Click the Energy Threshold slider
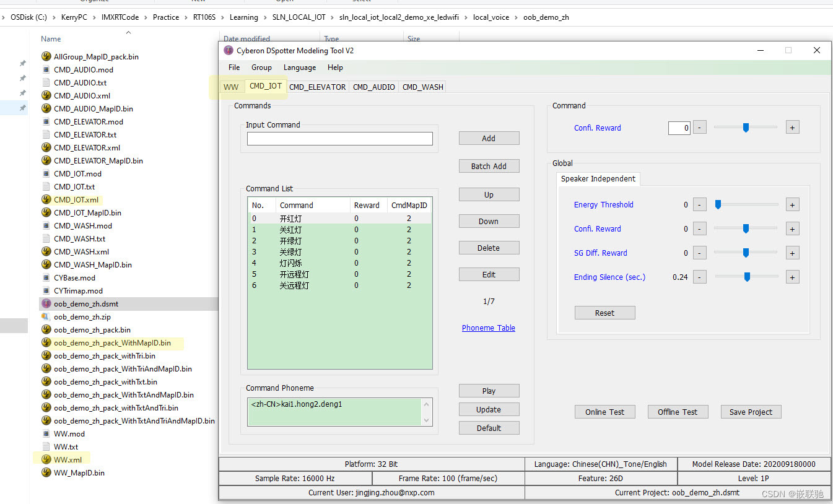Viewport: 833px width, 504px height. click(x=747, y=204)
